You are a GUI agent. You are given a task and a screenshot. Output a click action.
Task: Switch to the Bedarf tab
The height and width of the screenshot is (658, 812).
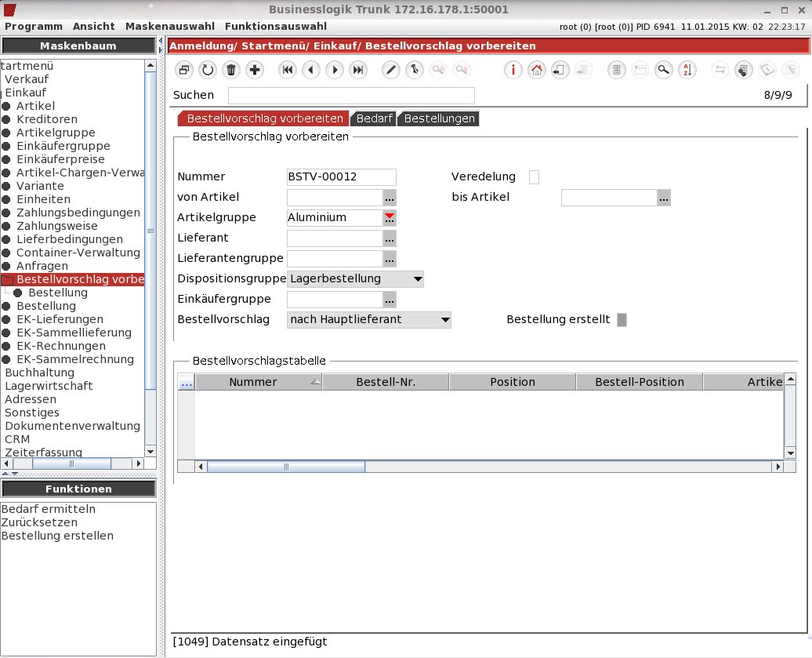[374, 118]
